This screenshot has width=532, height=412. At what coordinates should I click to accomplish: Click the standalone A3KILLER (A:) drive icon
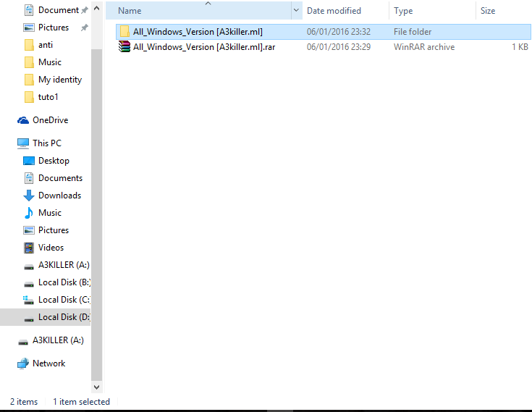(x=23, y=342)
